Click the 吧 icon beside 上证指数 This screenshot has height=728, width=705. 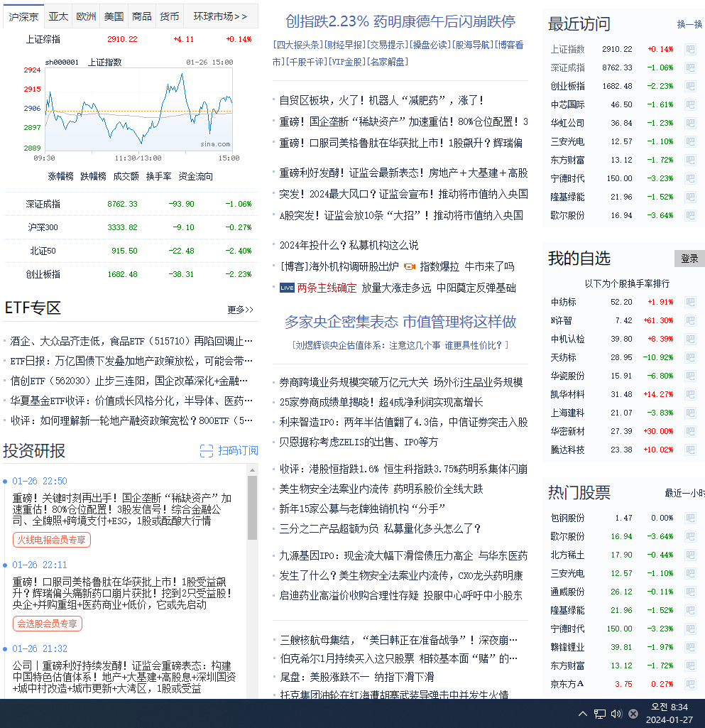pos(690,49)
